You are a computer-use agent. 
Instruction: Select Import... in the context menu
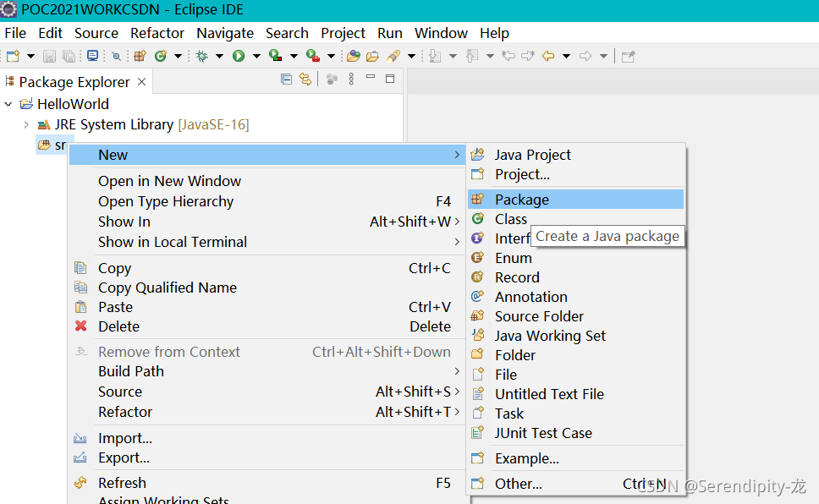click(x=267, y=438)
